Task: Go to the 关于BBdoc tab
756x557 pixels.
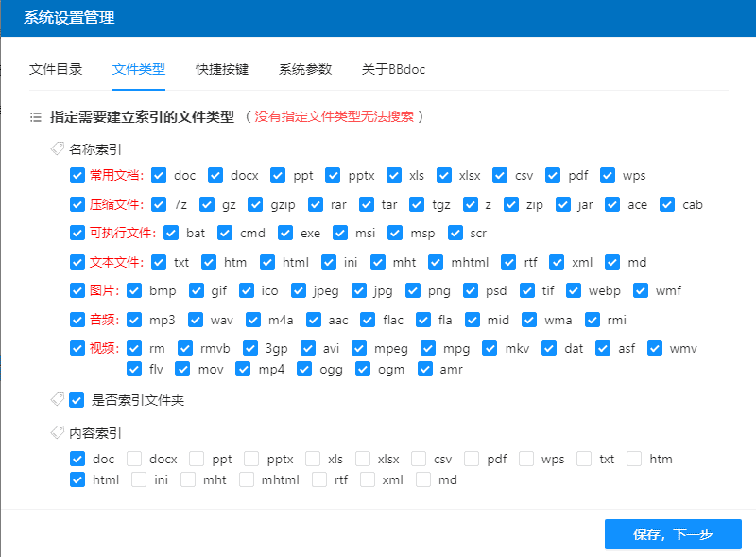Action: click(x=393, y=69)
